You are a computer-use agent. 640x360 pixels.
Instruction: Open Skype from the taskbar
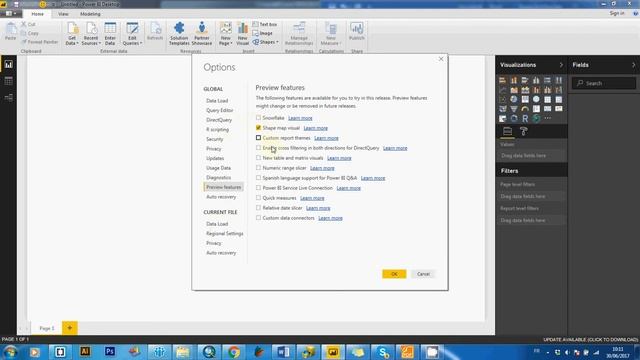click(382, 352)
